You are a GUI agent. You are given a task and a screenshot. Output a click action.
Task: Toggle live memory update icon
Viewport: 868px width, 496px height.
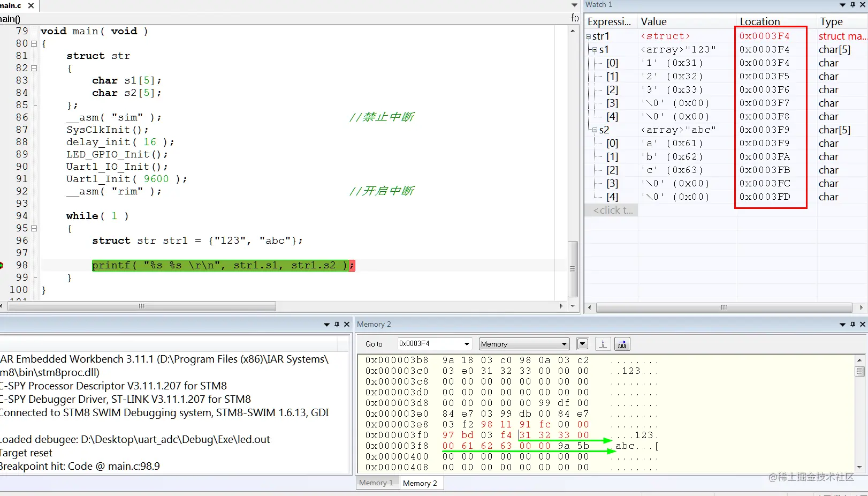pyautogui.click(x=622, y=344)
